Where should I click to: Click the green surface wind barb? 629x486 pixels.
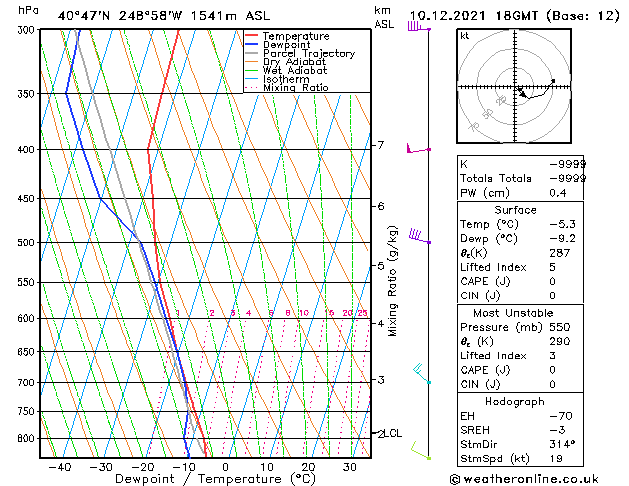[x=421, y=450]
